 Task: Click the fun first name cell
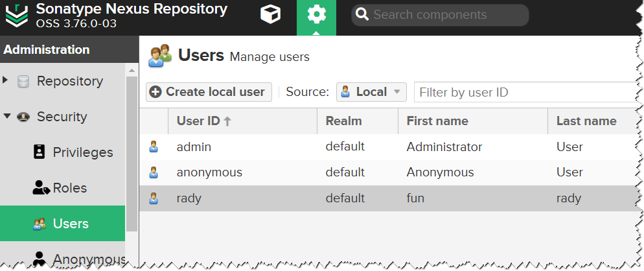pos(415,198)
